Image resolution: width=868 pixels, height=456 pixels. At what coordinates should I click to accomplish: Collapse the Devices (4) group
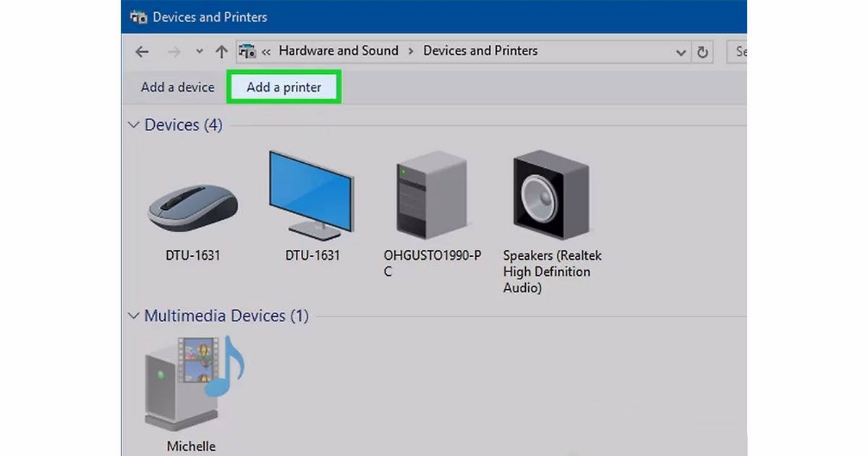pyautogui.click(x=133, y=125)
